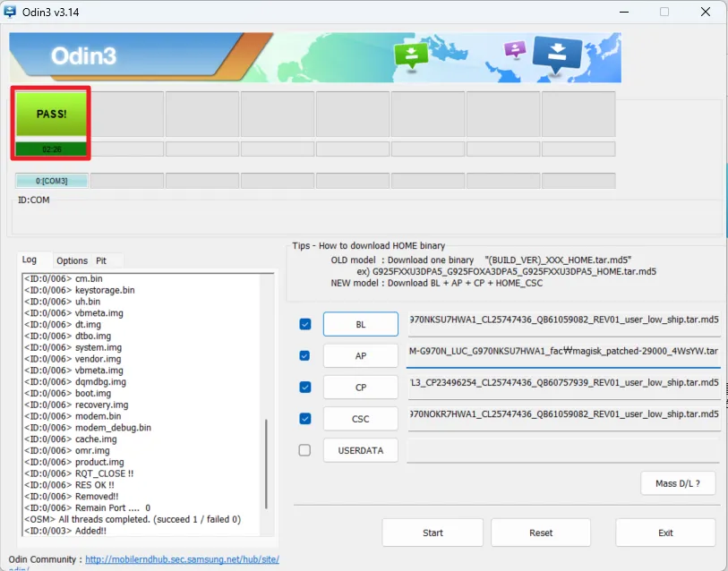
Task: Switch to the Pit tab
Action: (x=101, y=260)
